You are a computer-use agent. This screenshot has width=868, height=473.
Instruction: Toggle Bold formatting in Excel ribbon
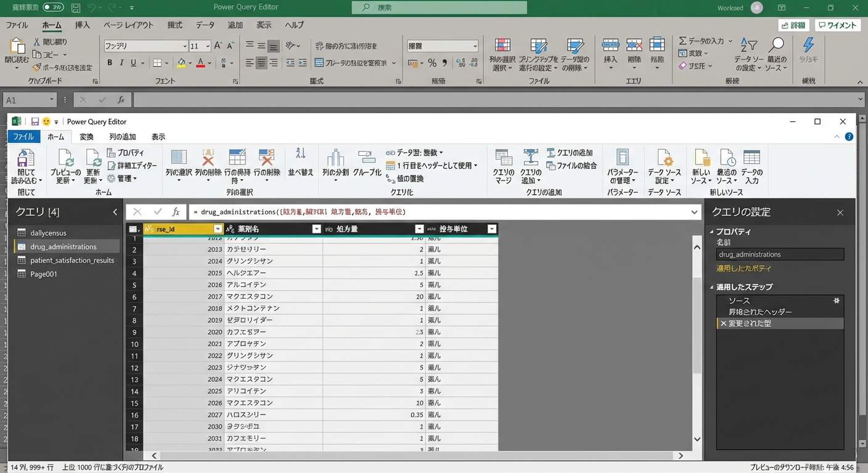pyautogui.click(x=110, y=63)
